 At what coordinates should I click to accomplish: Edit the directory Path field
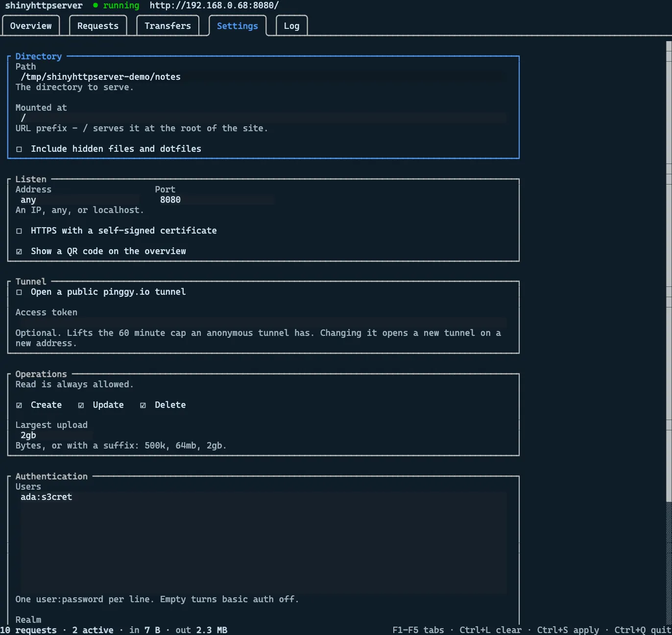click(x=261, y=77)
